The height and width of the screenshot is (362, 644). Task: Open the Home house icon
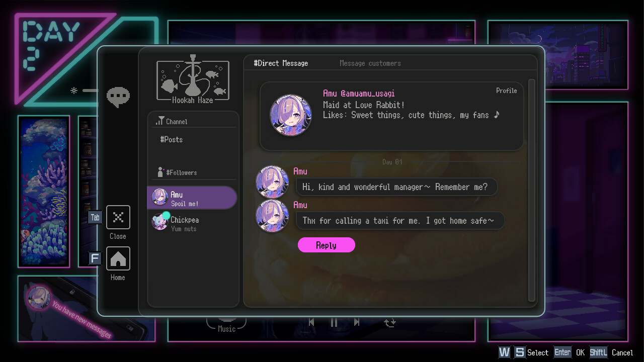[118, 259]
